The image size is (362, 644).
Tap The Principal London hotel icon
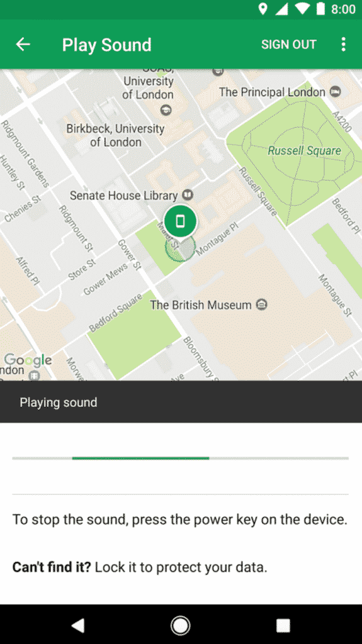[336, 92]
